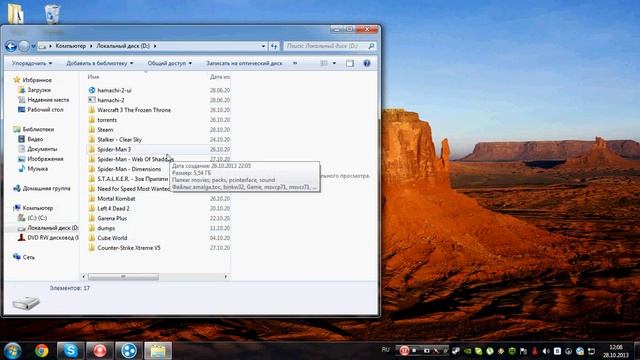Open the red record app on taskbar

[x=100, y=351]
